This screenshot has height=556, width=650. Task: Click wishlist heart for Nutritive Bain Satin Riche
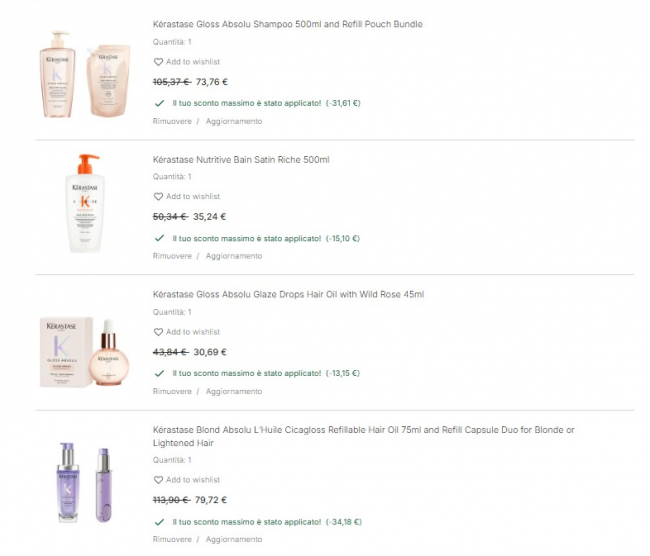coord(158,197)
